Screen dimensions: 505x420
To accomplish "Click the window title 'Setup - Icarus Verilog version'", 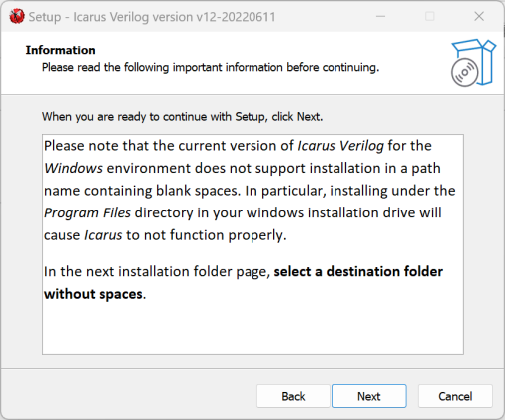I will click(152, 17).
